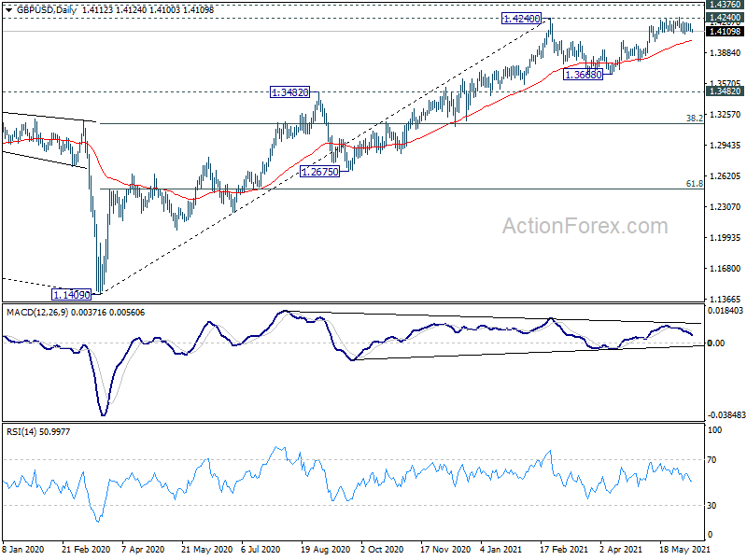Click the ActionForex.com watermark

tap(585, 226)
